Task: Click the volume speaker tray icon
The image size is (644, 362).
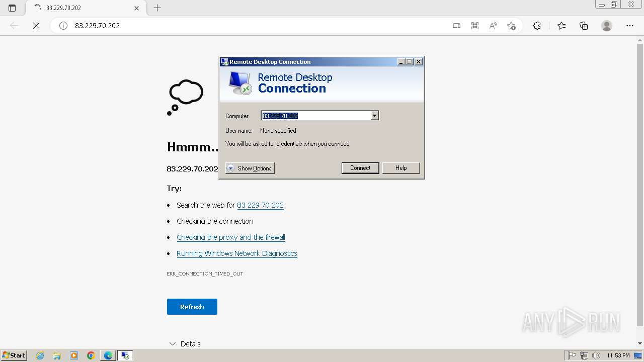Action: click(596, 355)
